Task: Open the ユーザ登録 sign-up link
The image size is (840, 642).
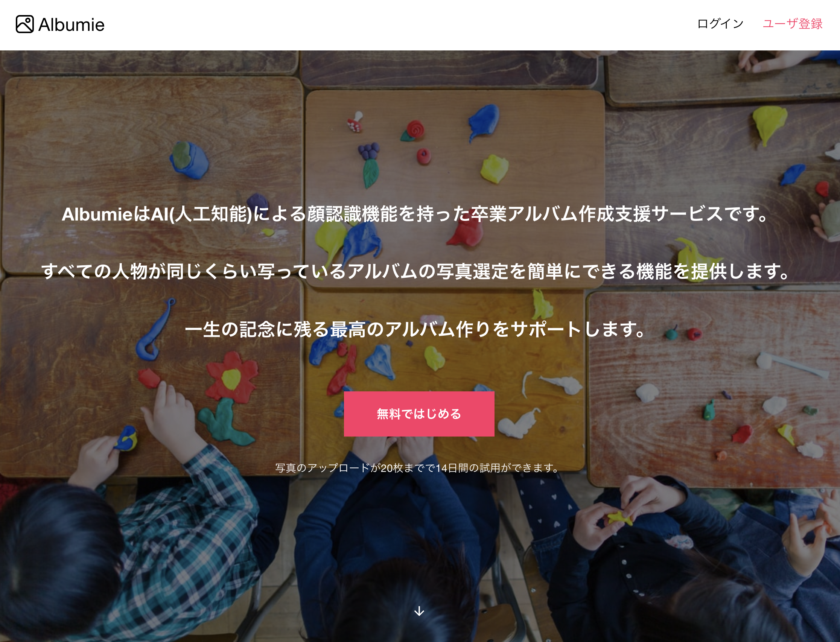Action: 792,24
